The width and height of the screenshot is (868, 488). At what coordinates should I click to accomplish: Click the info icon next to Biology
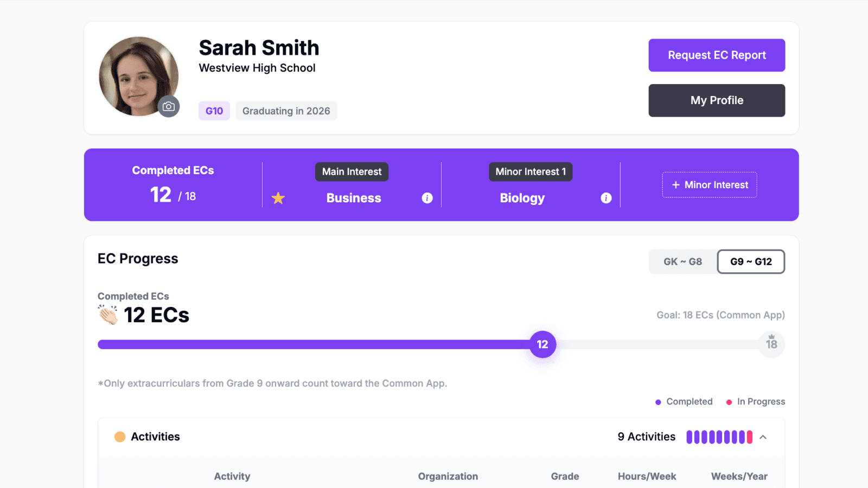606,198
